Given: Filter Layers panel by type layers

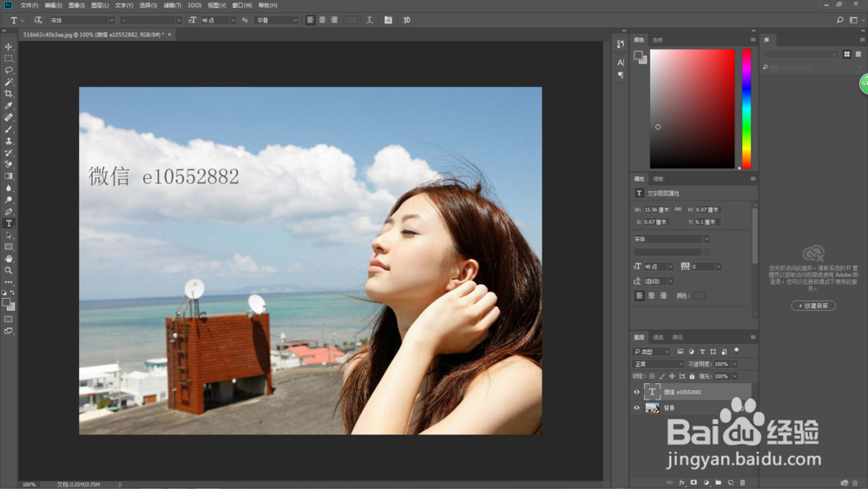Looking at the screenshot, I should point(702,352).
